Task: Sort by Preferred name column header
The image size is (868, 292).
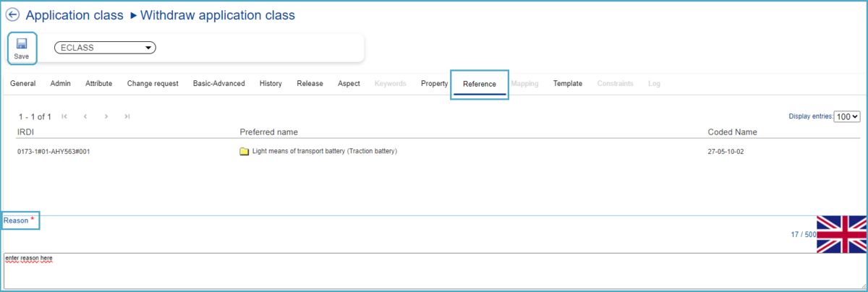Action: point(268,132)
